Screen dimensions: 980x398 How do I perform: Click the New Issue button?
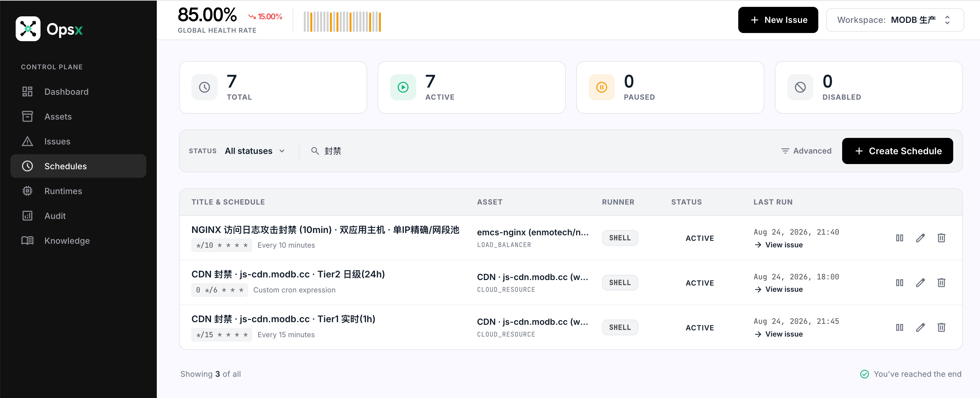click(778, 20)
